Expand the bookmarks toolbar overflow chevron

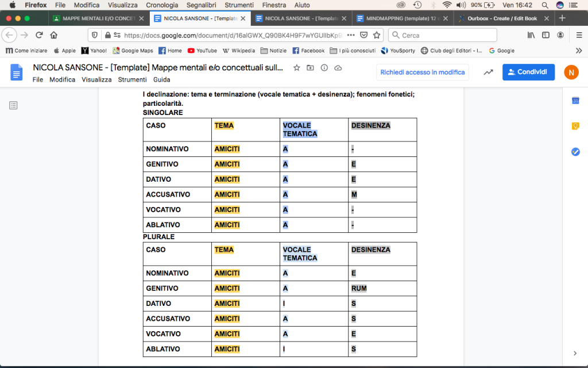click(578, 51)
